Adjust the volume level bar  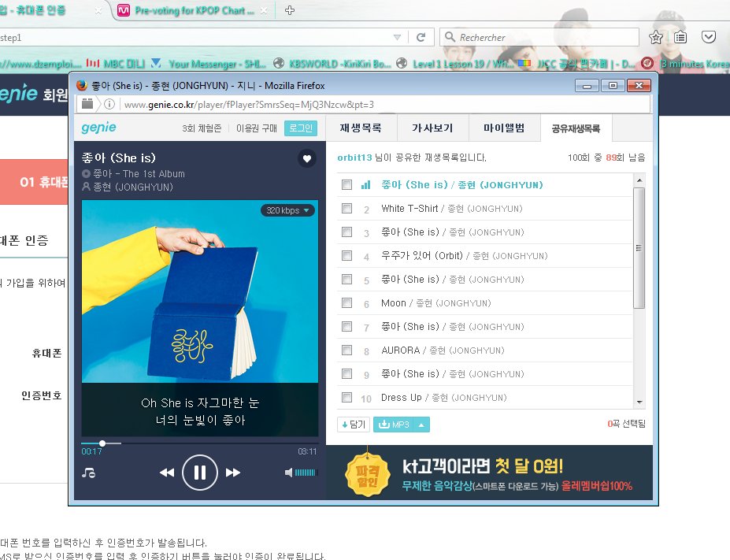click(305, 473)
